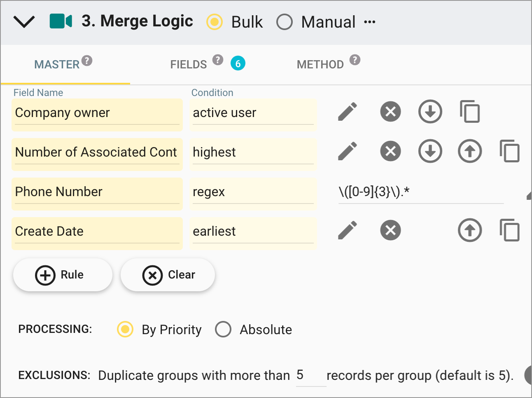Select the Manual radio button
The image size is (532, 398).
click(285, 22)
